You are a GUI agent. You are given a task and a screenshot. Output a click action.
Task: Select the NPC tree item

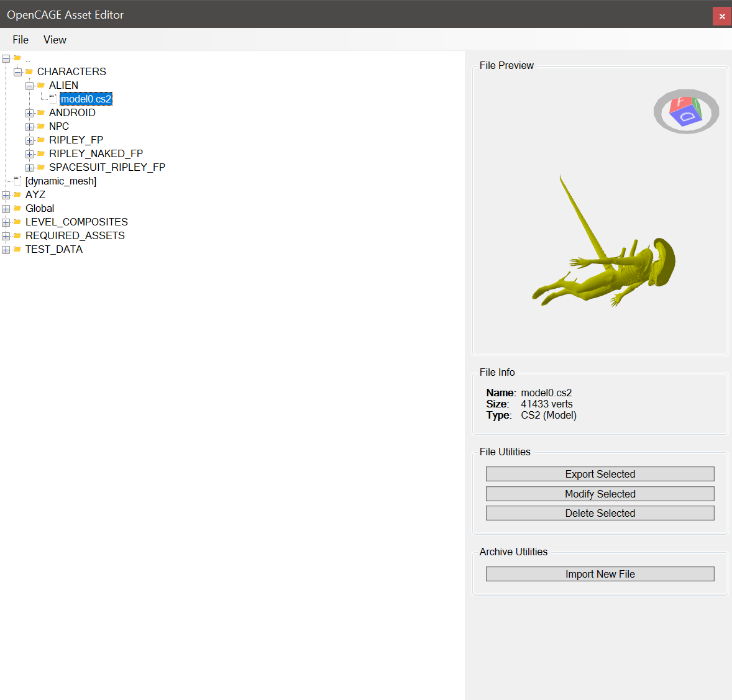pos(59,126)
